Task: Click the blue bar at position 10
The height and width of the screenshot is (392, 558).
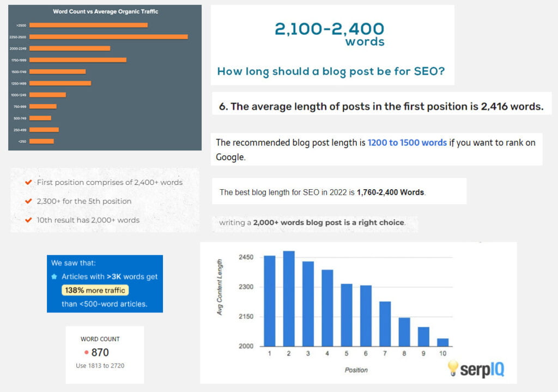Action: point(442,342)
